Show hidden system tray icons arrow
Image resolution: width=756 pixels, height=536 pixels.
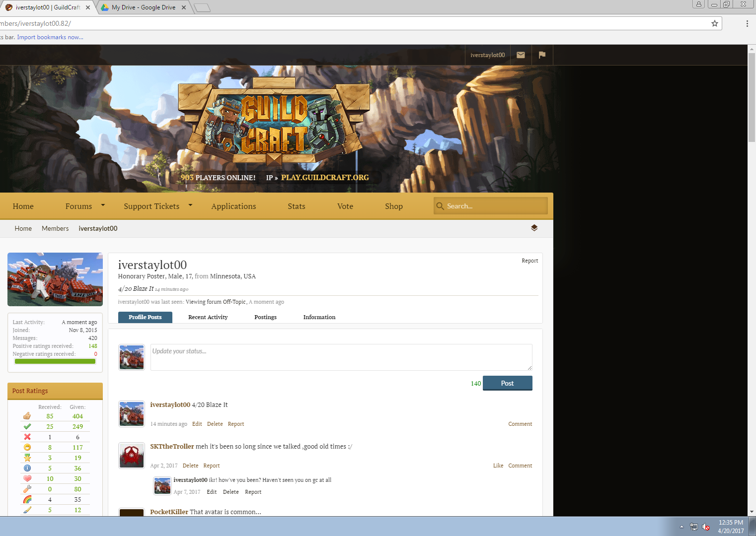(x=681, y=527)
